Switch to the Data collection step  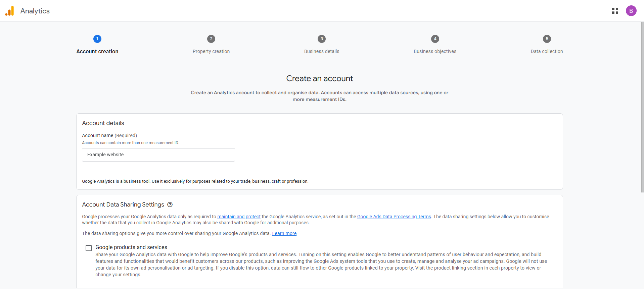(x=547, y=51)
